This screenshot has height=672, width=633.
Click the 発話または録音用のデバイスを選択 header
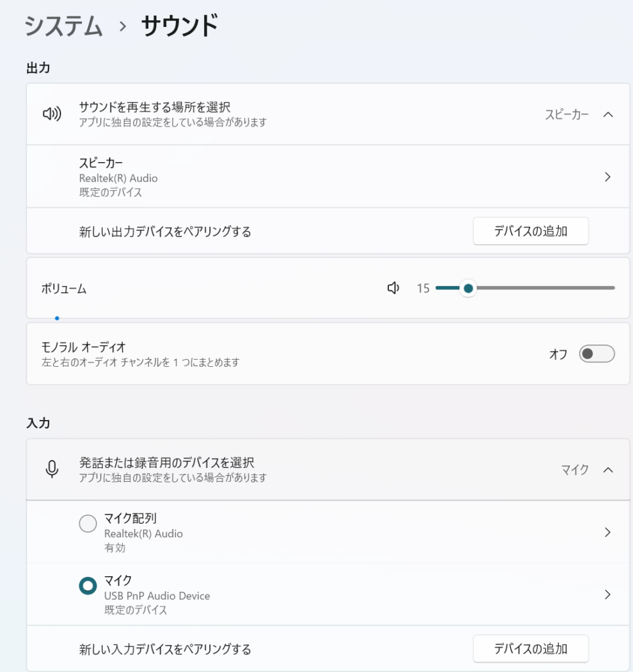coord(167,469)
